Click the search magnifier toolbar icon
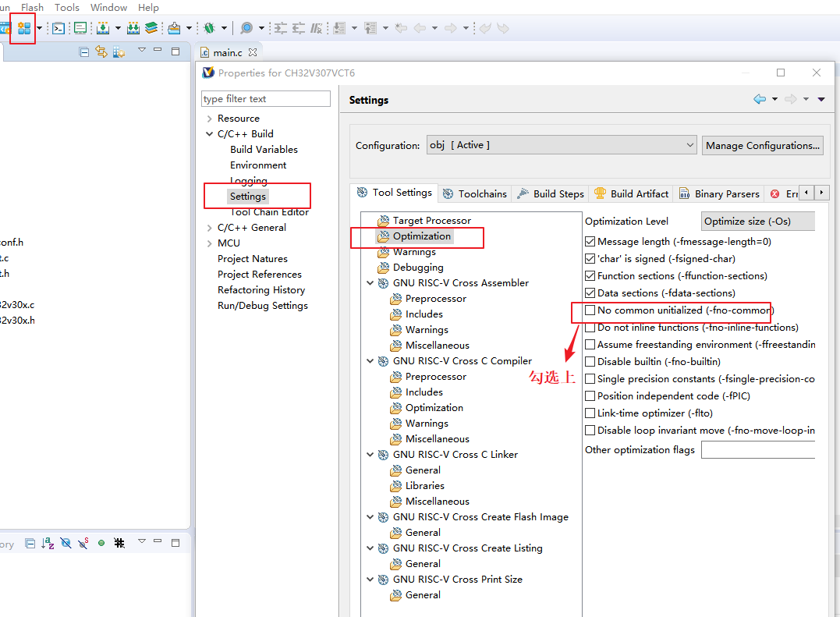 click(x=246, y=28)
